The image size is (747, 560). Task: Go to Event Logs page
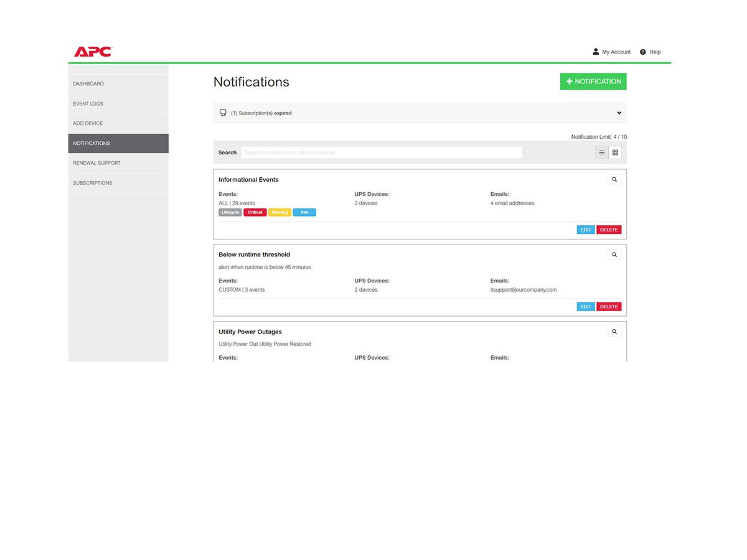pos(88,104)
